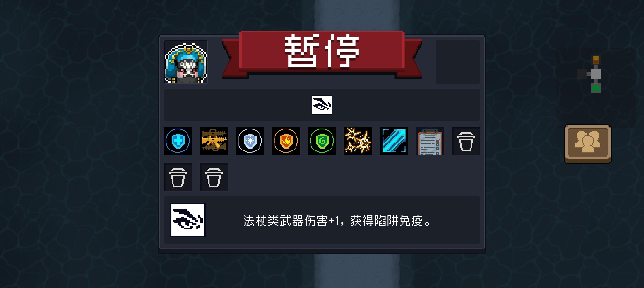Click the empty cup slot after clipboard
The height and width of the screenshot is (288, 644).
(x=466, y=141)
